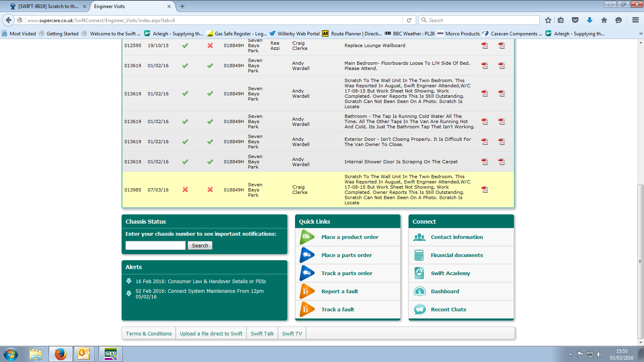Screen dimensions: 644x362
Task: Open the Swift Talk footer tab
Action: tap(262, 333)
